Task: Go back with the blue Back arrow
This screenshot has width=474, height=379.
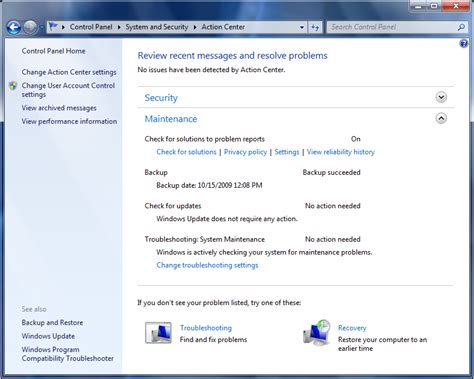Action: [x=14, y=27]
